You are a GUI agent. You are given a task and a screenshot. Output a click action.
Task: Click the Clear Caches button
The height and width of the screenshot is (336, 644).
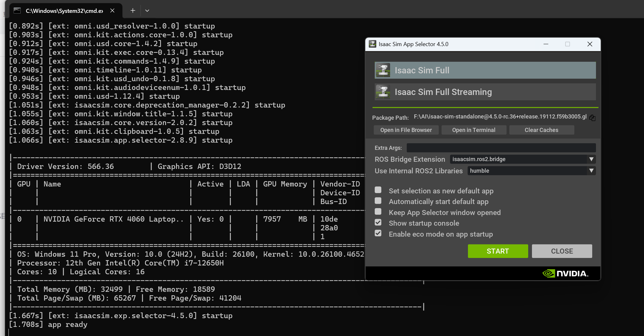coord(542,130)
